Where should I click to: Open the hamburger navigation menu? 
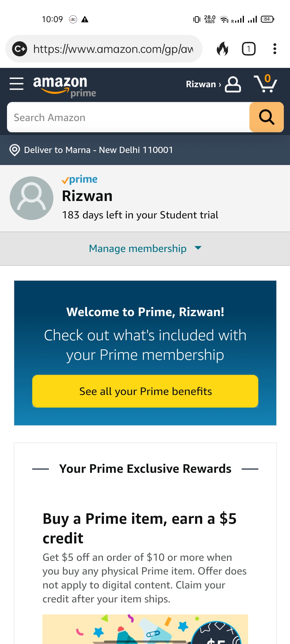tap(16, 84)
